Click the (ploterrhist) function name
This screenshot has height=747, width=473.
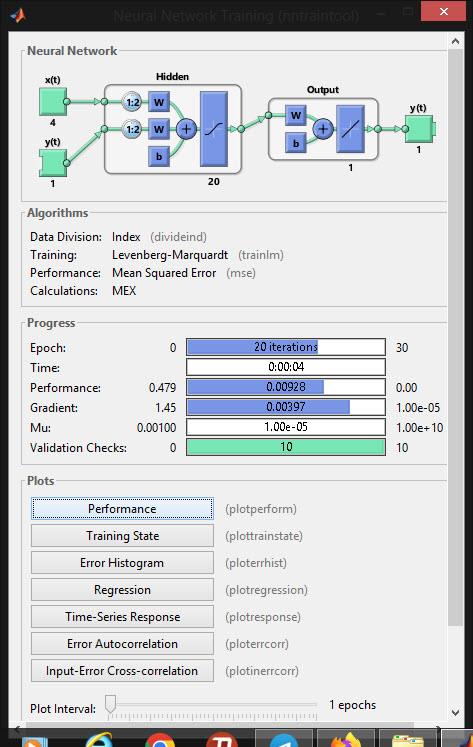[x=256, y=563]
